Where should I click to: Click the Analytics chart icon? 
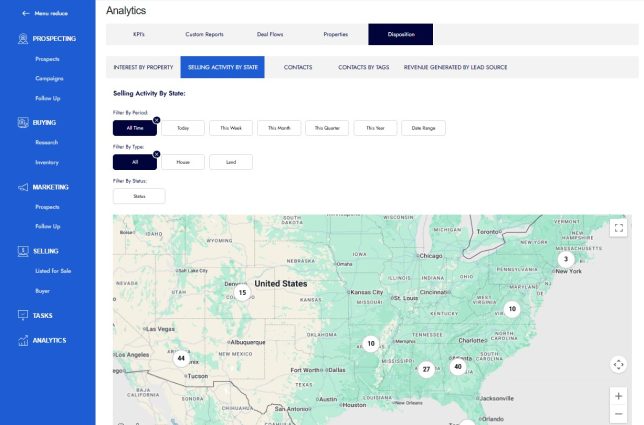coord(23,340)
